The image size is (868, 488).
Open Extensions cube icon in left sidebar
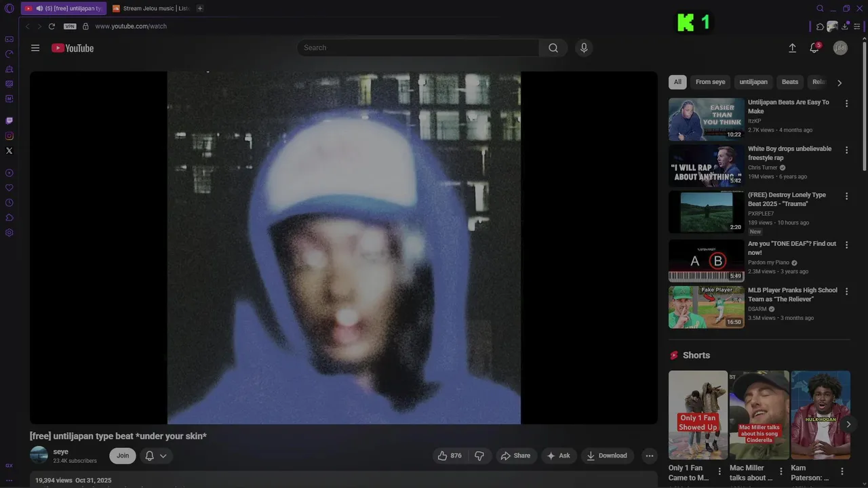[x=9, y=218]
